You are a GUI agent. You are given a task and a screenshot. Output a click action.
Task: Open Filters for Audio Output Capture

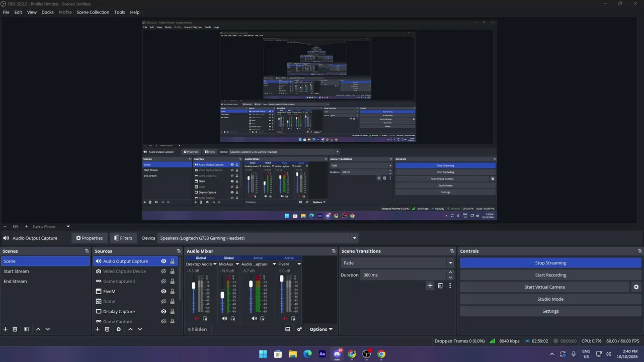coord(123,238)
